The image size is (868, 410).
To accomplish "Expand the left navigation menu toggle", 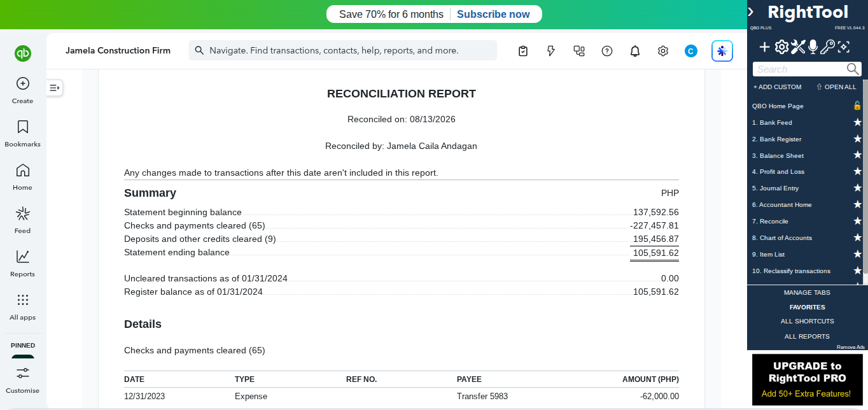I will click(x=54, y=88).
